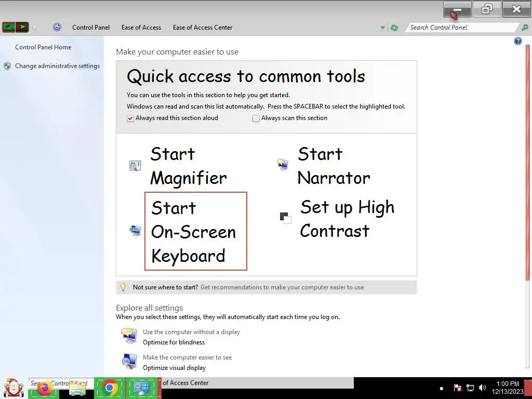Select Ease of Access Center breadcrumb

pos(203,28)
